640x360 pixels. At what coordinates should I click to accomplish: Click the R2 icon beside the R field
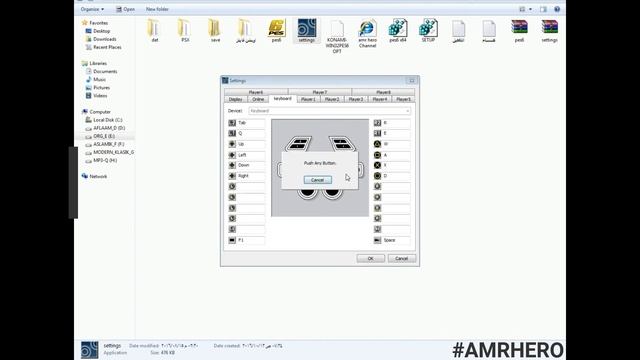click(x=377, y=123)
